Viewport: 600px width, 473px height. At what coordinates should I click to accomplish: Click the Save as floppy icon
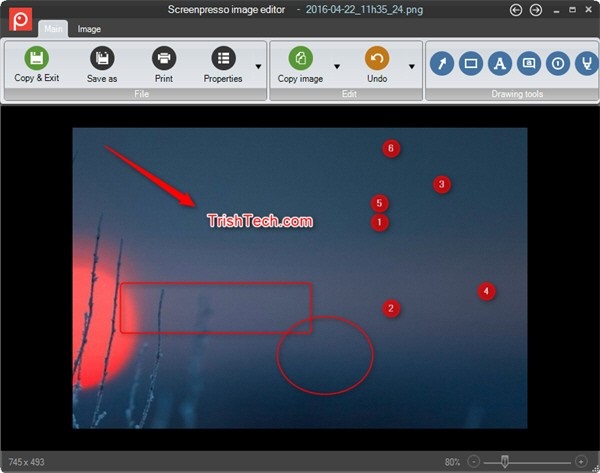tap(102, 58)
